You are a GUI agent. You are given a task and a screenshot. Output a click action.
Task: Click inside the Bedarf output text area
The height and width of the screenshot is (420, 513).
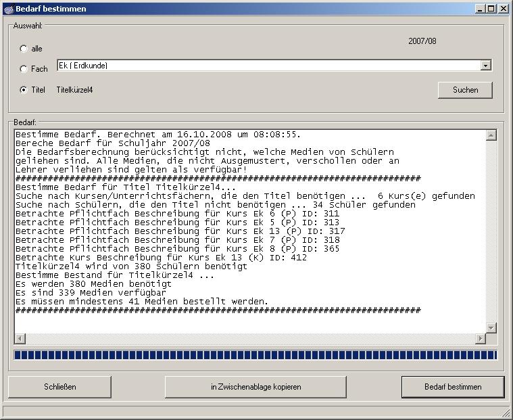pyautogui.click(x=250, y=237)
